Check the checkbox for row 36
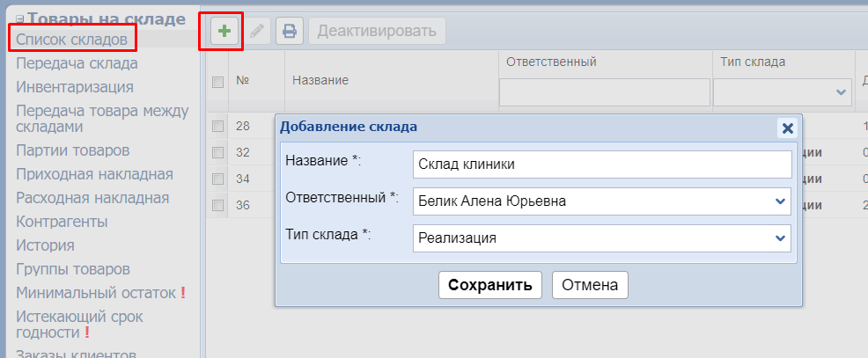Screen dimensions: 868x358 tap(218, 205)
